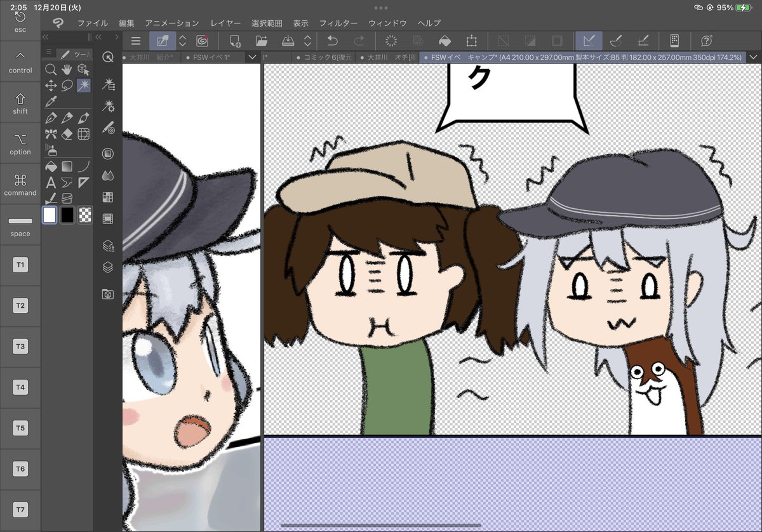Open the stepper arrows beside Save button

(x=307, y=41)
